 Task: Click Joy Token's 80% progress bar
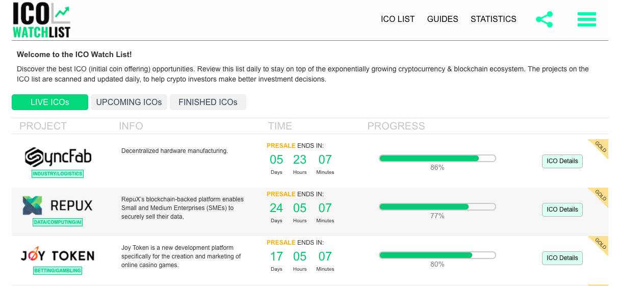[437, 255]
